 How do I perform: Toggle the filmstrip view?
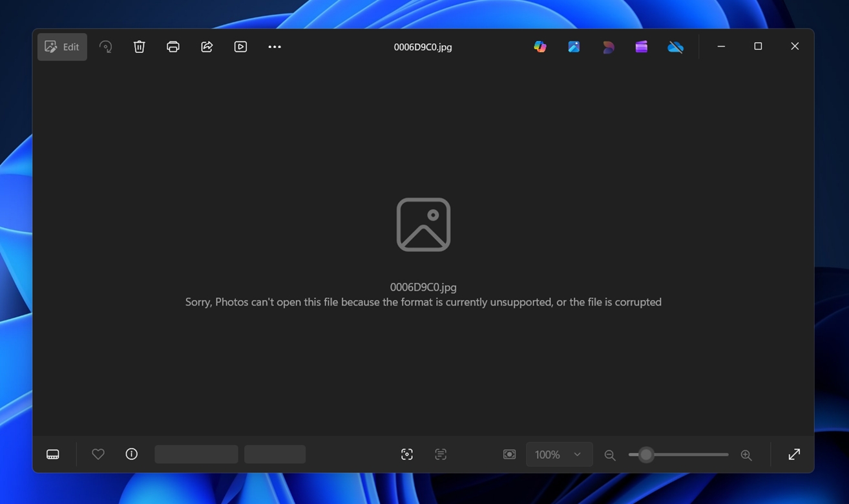click(53, 455)
